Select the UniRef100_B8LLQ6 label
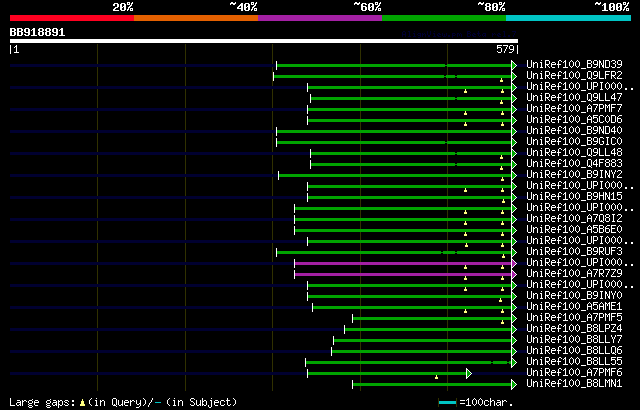The image size is (640, 410). (574, 351)
